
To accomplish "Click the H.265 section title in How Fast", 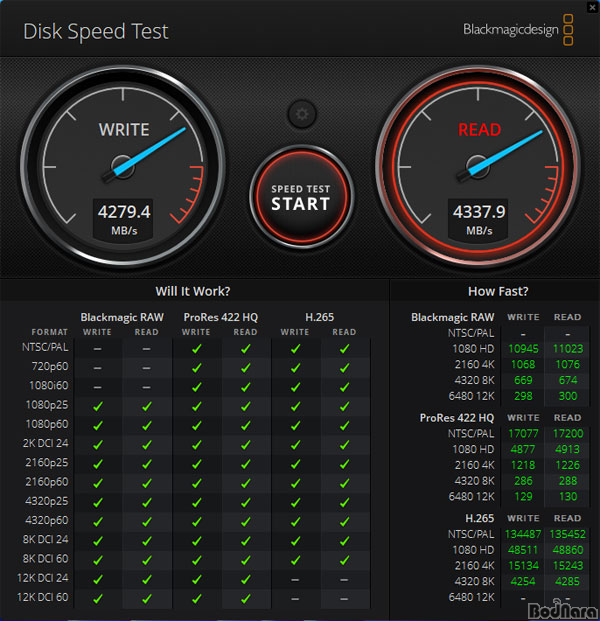I will point(480,518).
